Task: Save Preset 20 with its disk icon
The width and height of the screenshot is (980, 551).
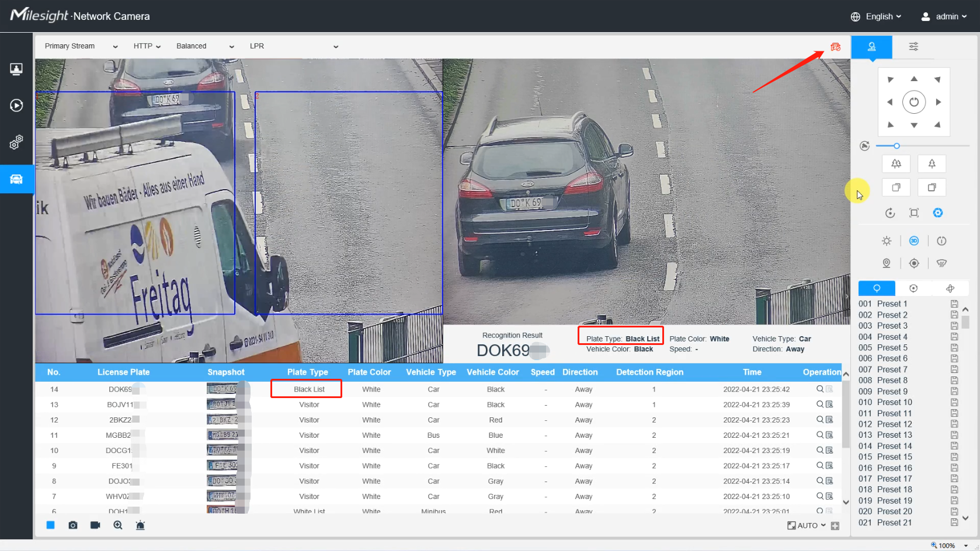Action: (x=954, y=512)
